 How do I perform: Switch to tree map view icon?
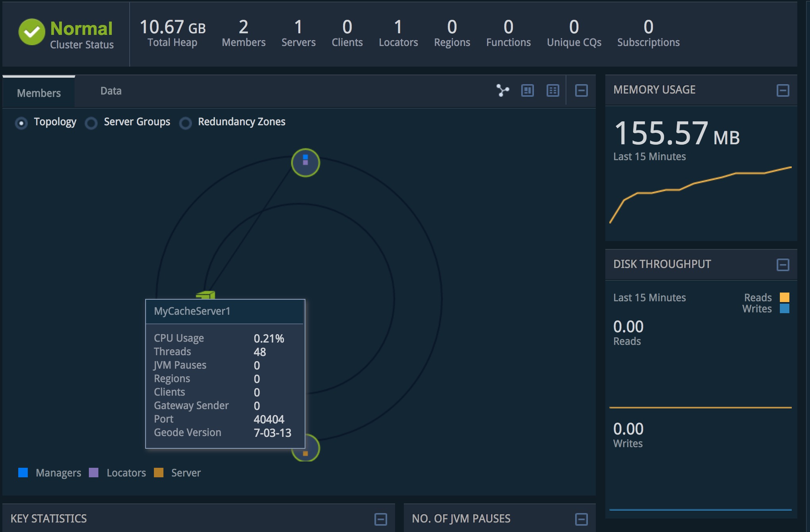tap(527, 90)
